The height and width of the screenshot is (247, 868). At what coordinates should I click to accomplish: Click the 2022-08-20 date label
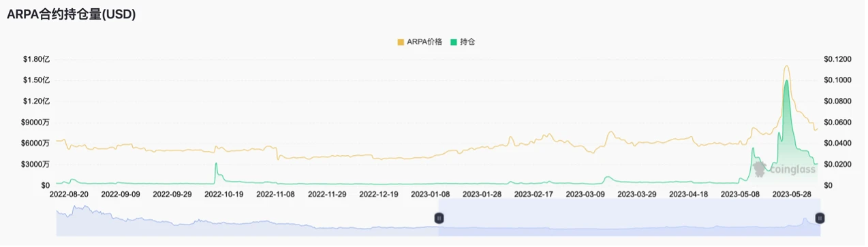(x=69, y=194)
